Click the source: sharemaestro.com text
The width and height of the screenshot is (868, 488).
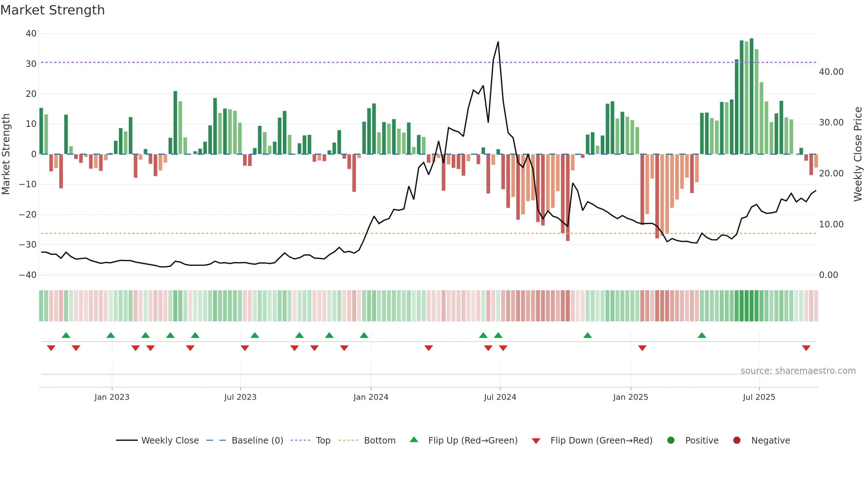click(x=798, y=371)
